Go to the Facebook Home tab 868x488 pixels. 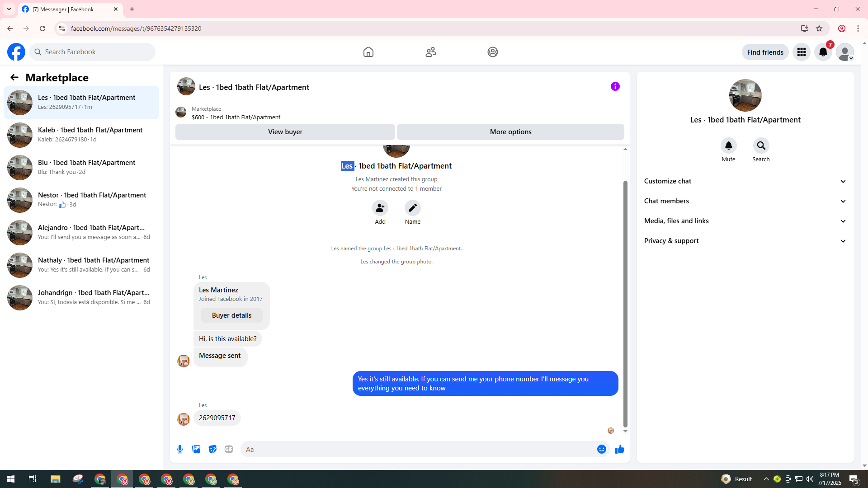click(x=368, y=52)
